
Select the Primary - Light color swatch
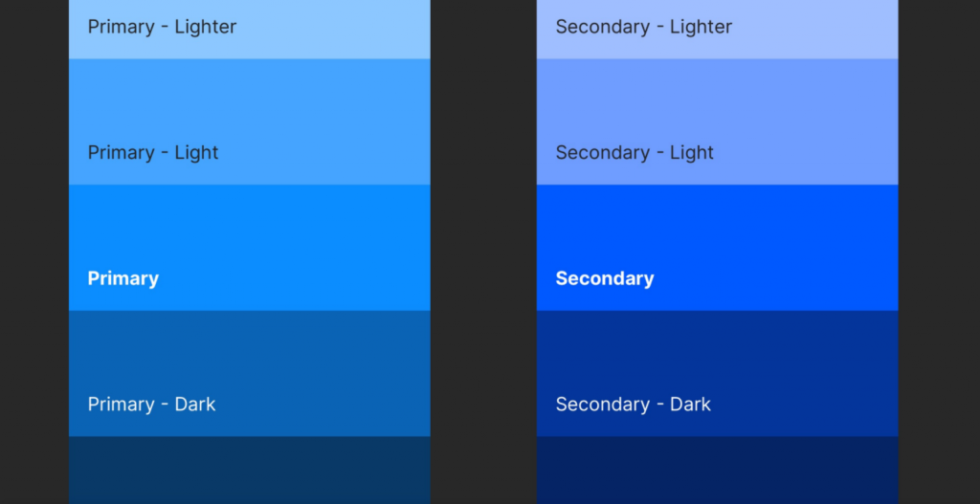tap(250, 121)
